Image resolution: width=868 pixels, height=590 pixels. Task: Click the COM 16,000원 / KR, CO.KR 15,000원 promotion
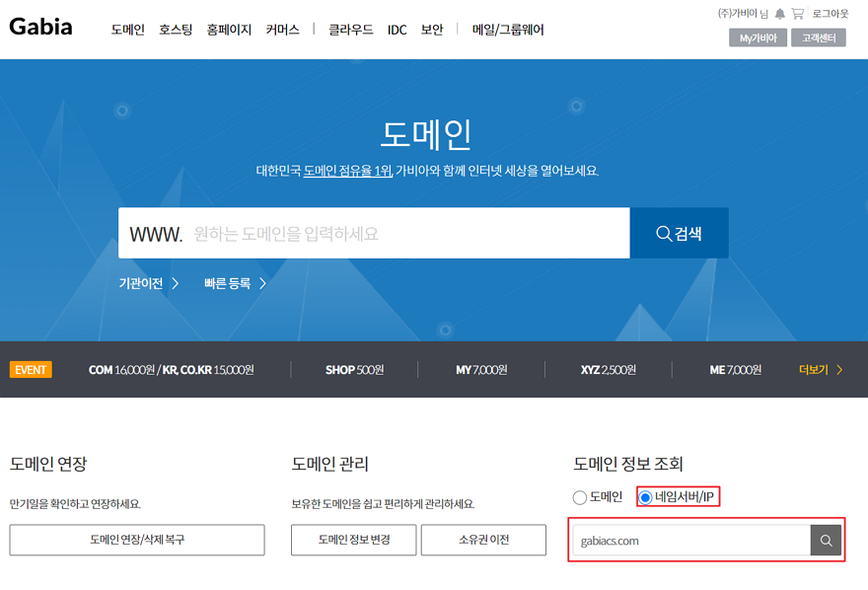point(171,370)
